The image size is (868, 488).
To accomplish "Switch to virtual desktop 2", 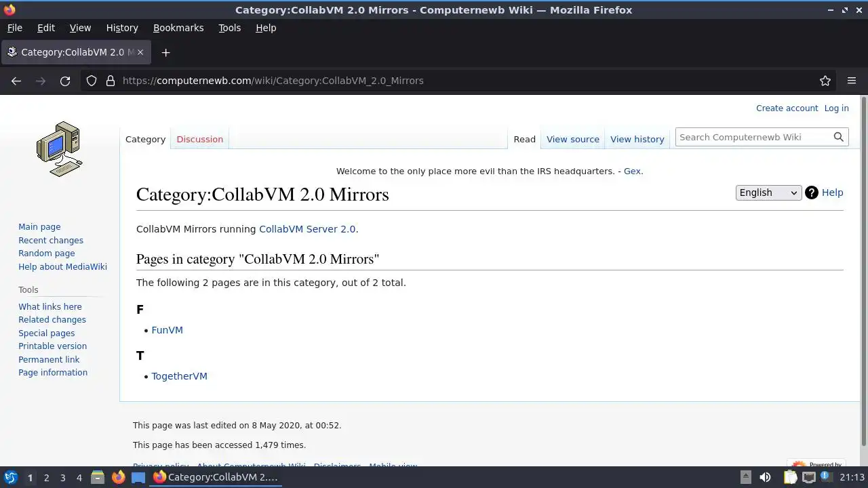I will (x=46, y=478).
